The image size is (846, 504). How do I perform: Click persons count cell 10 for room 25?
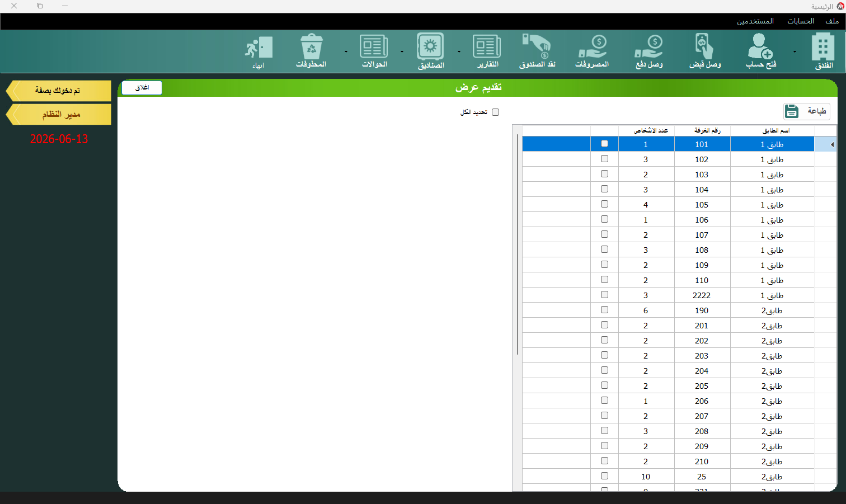(x=646, y=477)
